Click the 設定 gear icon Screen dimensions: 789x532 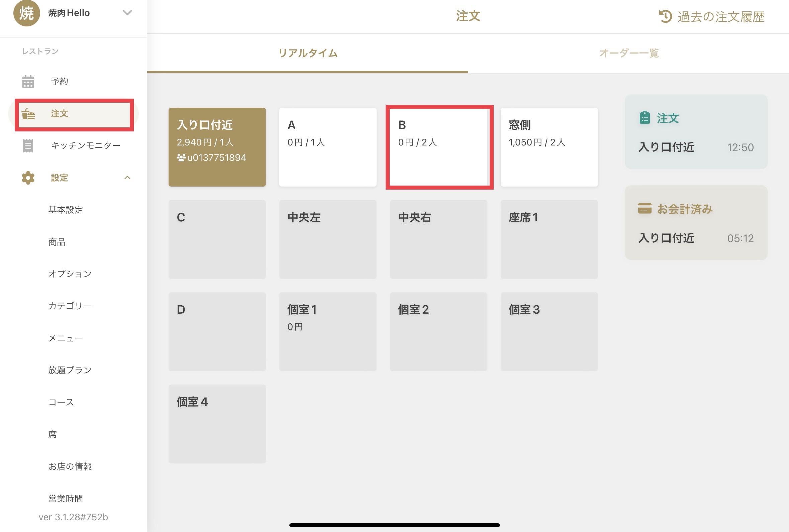(x=27, y=178)
